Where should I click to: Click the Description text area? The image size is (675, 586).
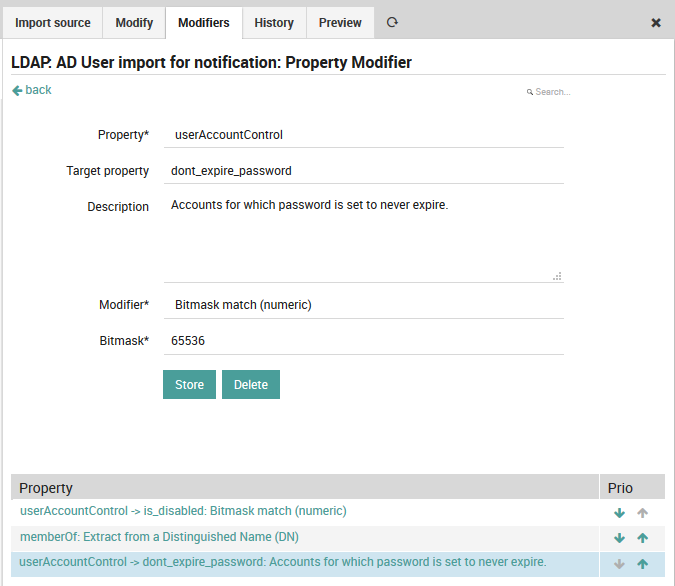pos(363,238)
